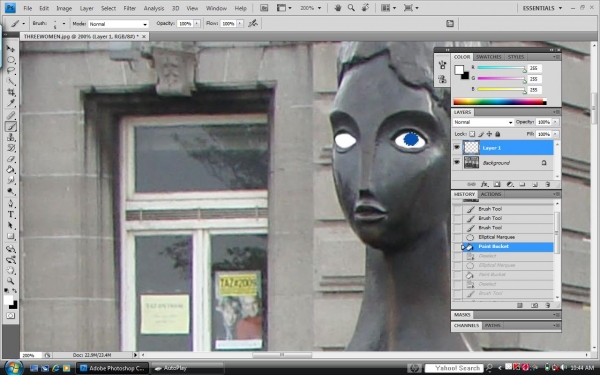Create a new layer
Viewport: 600px width, 375px height.
(535, 184)
